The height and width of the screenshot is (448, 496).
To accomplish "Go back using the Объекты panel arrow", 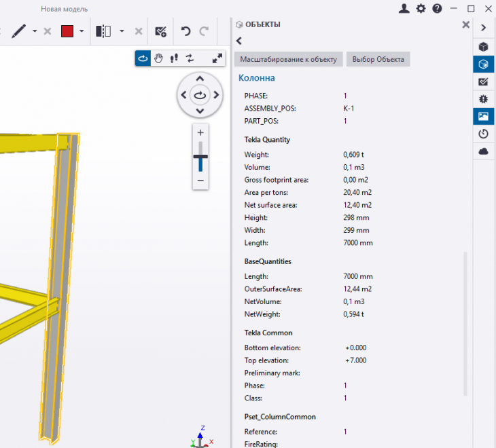I will coord(239,41).
